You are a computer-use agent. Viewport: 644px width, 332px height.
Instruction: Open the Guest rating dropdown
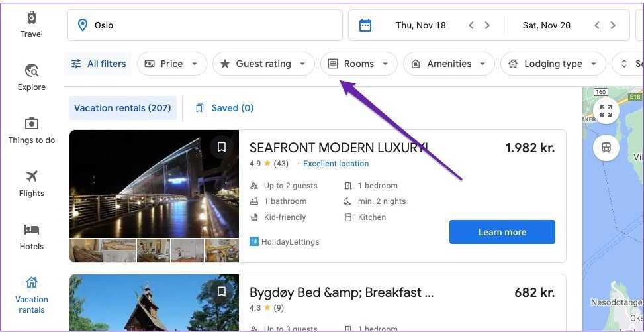263,64
